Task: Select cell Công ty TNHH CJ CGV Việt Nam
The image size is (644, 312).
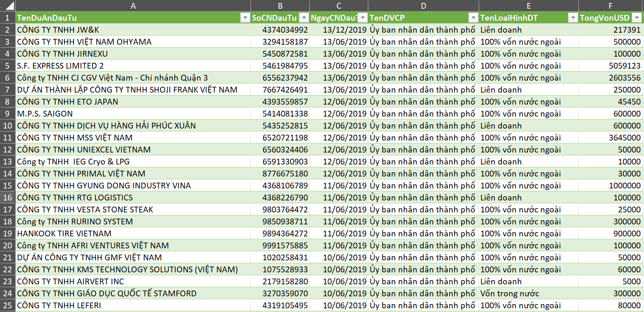Action: click(133, 78)
